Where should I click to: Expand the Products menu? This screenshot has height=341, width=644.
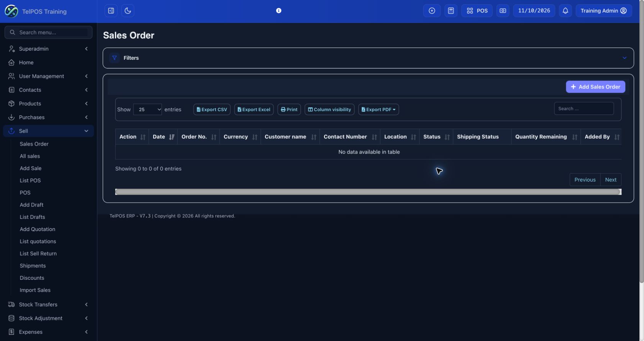49,103
